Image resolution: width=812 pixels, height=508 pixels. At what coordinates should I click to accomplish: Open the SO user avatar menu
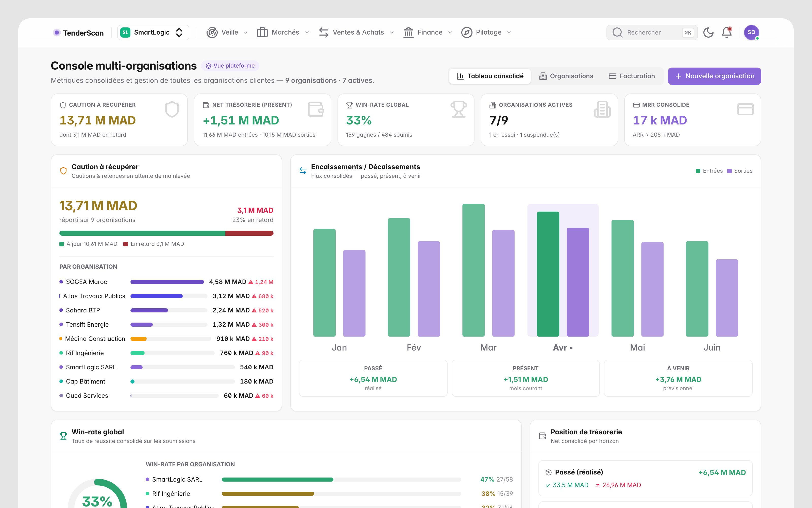pyautogui.click(x=751, y=33)
